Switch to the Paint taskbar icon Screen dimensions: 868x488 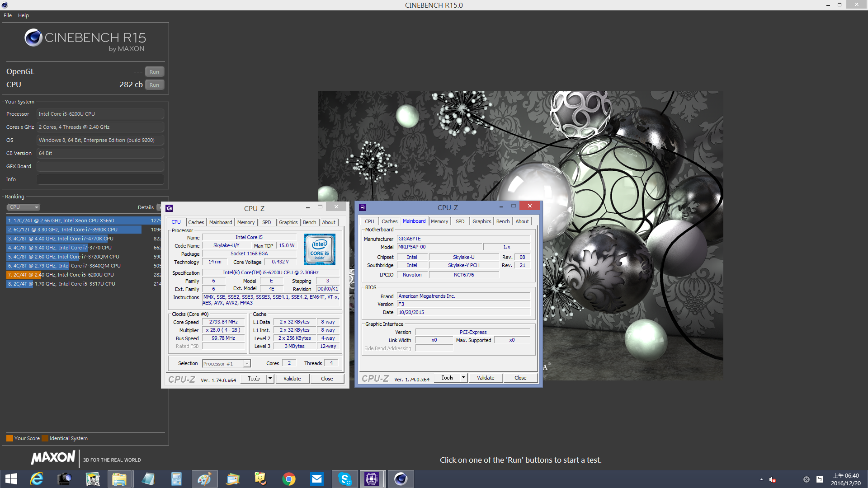[x=204, y=479]
